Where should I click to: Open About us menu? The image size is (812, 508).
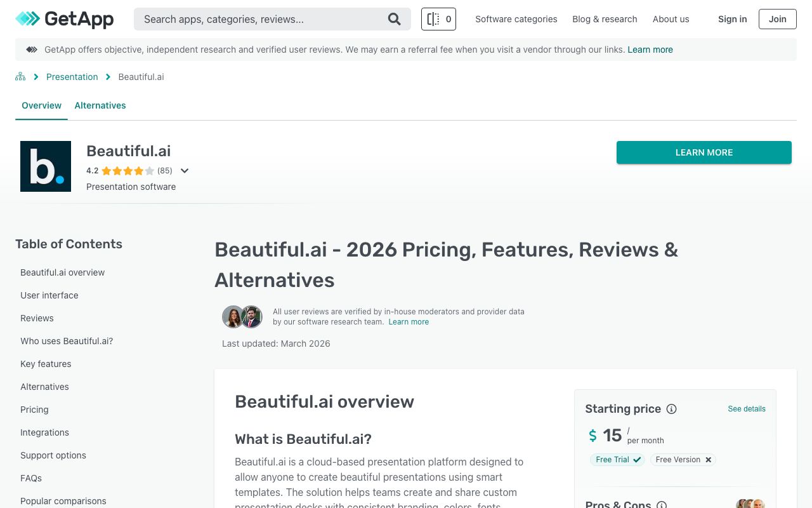point(671,19)
